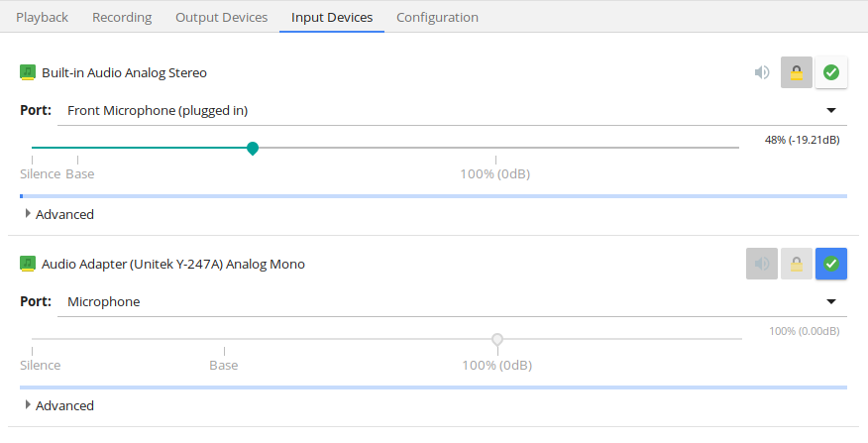Click the Built-in Audio volume slider handle

pos(253,148)
